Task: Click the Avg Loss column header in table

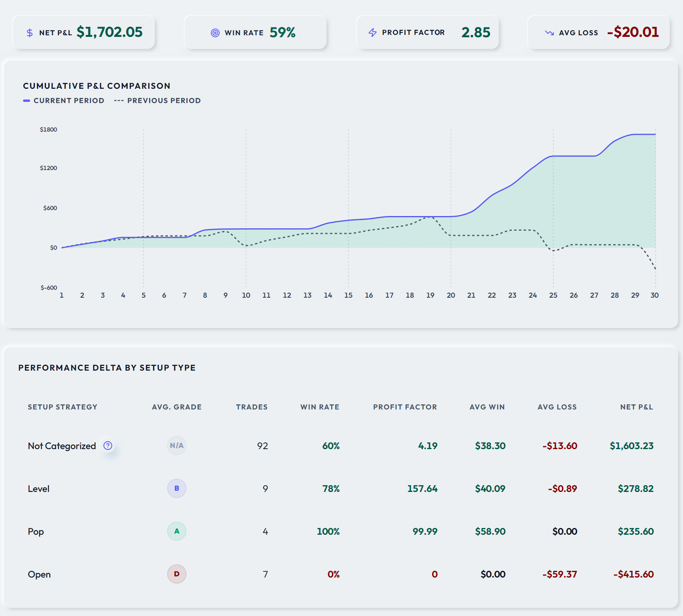Action: [557, 407]
